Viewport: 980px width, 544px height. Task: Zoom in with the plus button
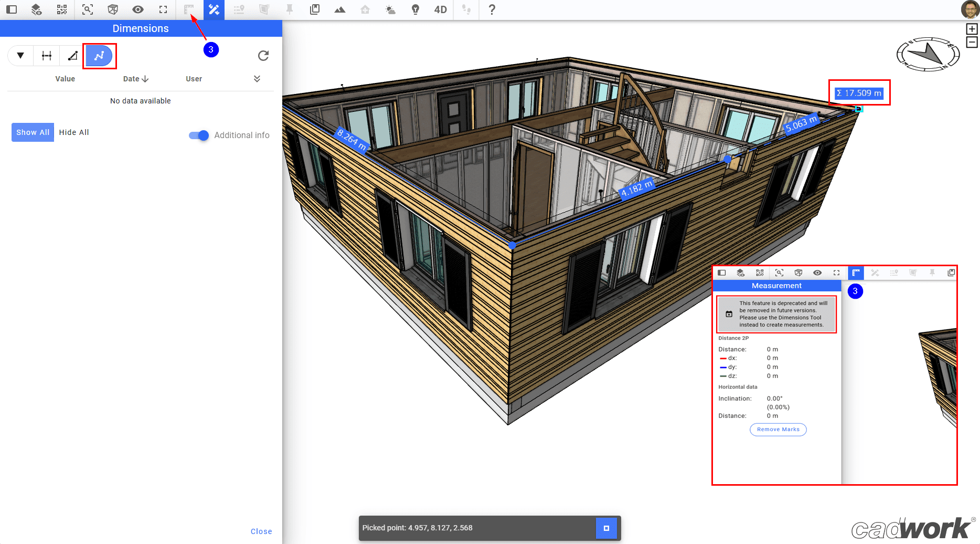tap(972, 29)
